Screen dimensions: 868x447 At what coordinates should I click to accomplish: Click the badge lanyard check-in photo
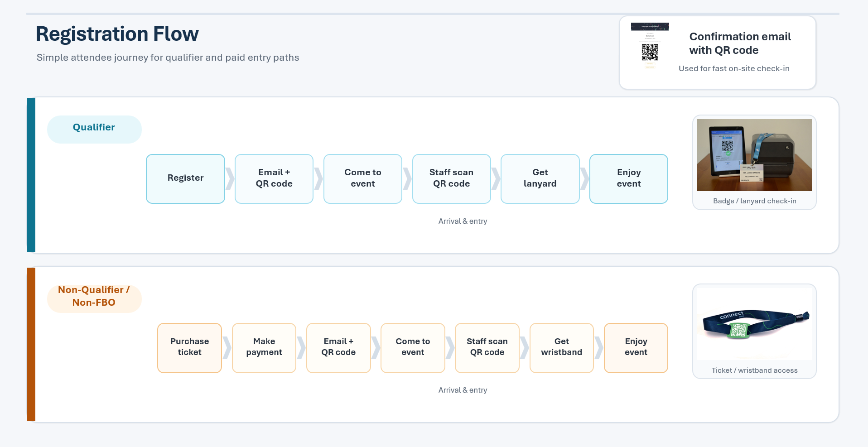coord(754,155)
